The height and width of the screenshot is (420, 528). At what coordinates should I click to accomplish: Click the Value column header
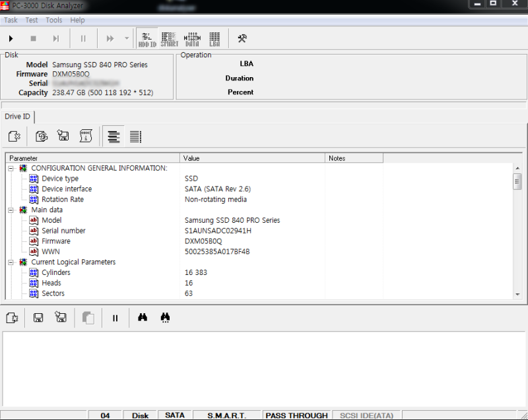click(252, 158)
